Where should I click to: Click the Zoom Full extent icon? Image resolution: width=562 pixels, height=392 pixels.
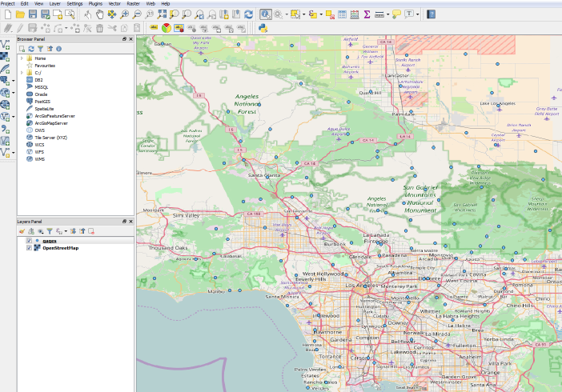[x=162, y=14]
